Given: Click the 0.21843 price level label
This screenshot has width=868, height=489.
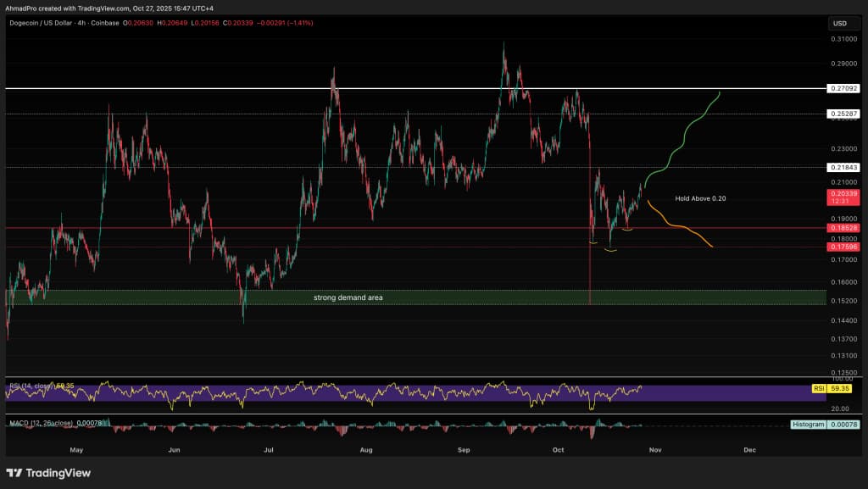Looking at the screenshot, I should pos(843,168).
